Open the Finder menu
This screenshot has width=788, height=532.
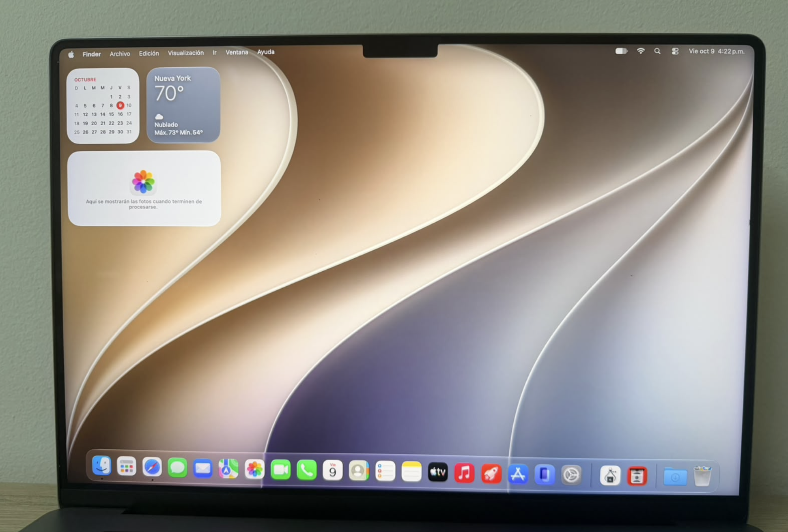(x=92, y=54)
